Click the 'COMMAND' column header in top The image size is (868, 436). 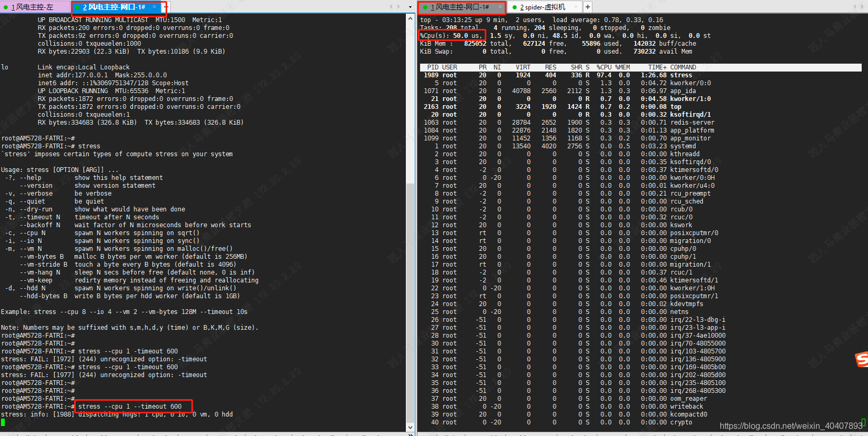[683, 67]
